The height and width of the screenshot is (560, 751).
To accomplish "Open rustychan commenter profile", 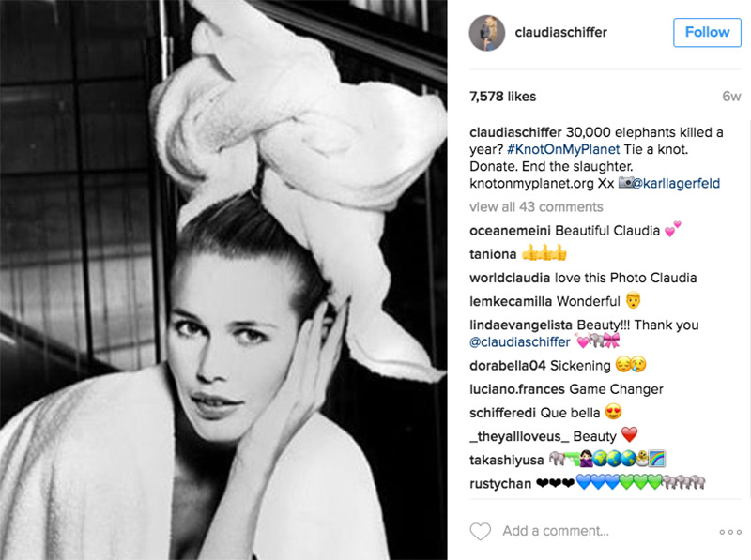I will click(500, 484).
